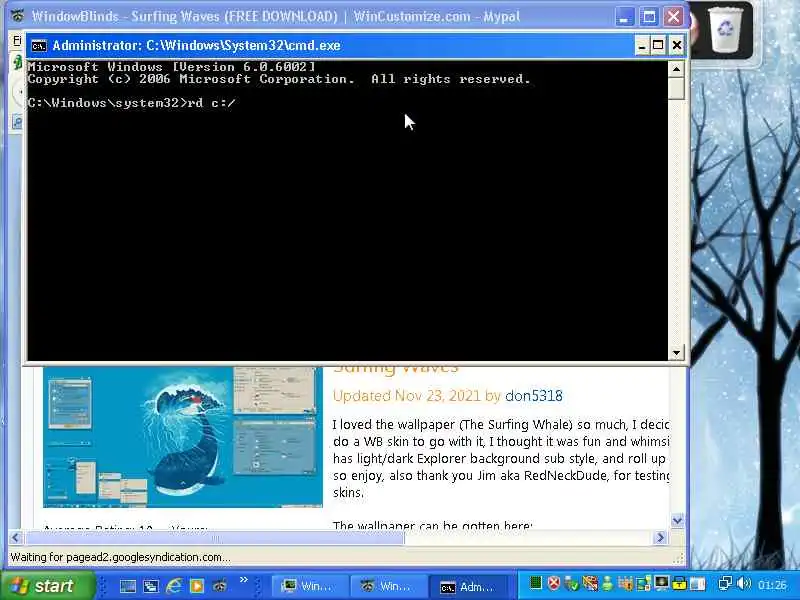Click the Safely Remove Hardware tray icon
The width and height of the screenshot is (800, 600).
pyautogui.click(x=572, y=583)
